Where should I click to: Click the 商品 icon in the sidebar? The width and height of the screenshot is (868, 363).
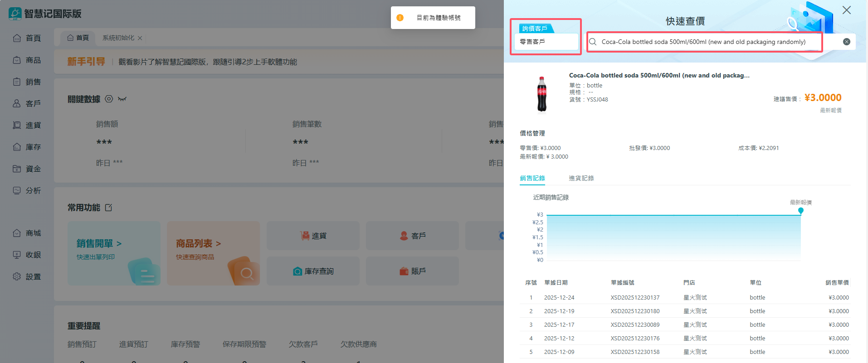(17, 60)
